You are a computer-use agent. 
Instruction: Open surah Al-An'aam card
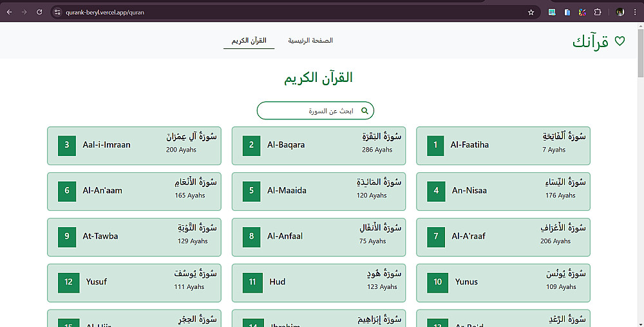point(135,192)
